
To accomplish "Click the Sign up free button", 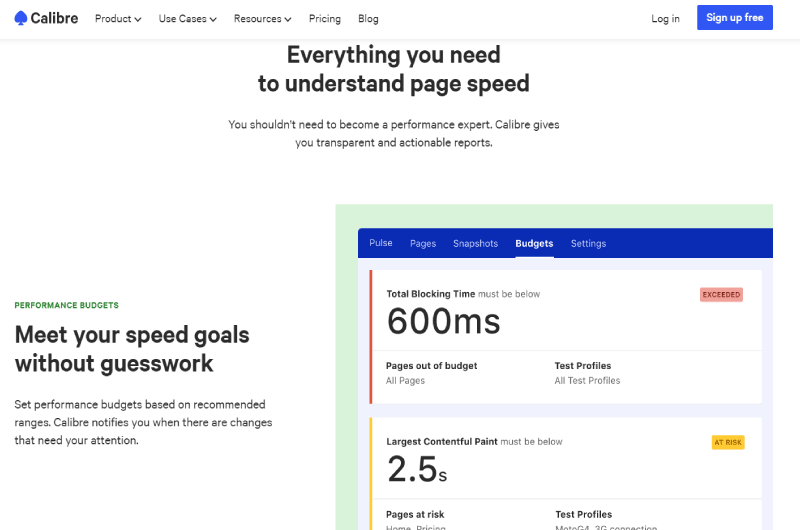I will click(x=735, y=17).
